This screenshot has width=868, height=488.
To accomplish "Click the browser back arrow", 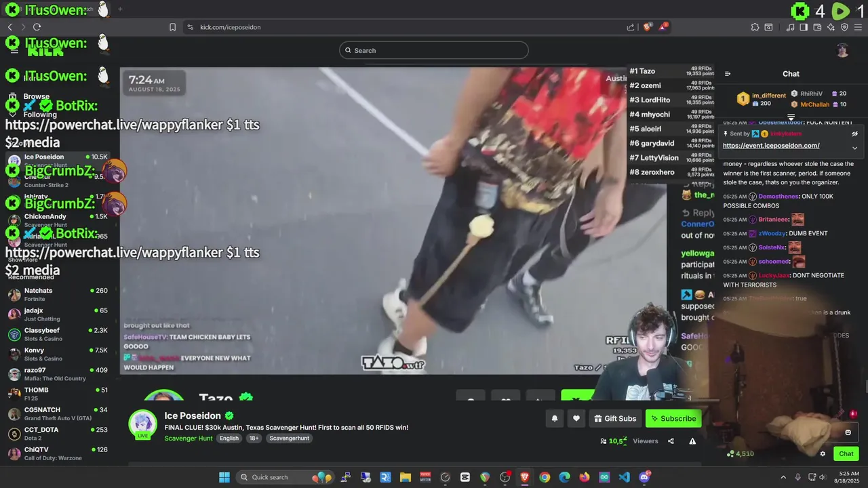I will [10, 27].
